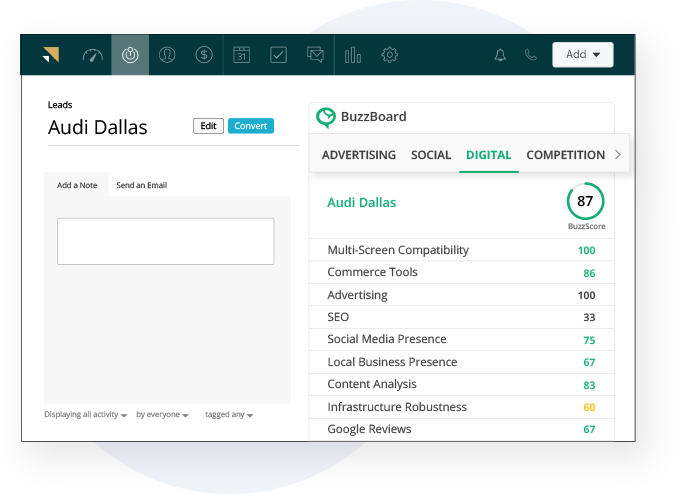
Task: Click the Content Analysis score 83
Action: click(589, 385)
